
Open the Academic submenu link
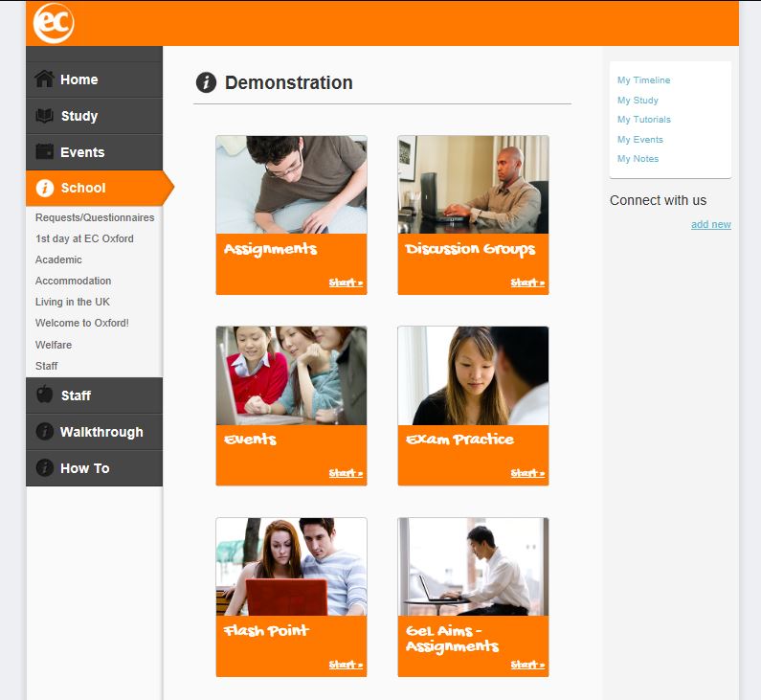tap(58, 260)
